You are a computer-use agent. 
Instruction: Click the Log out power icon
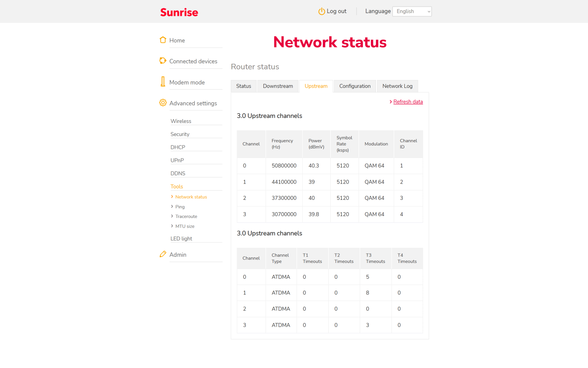[x=321, y=11]
